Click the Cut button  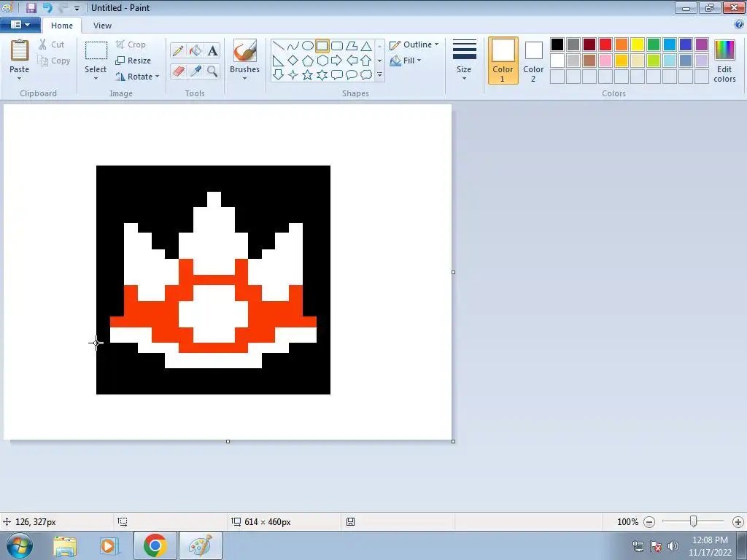[x=52, y=44]
